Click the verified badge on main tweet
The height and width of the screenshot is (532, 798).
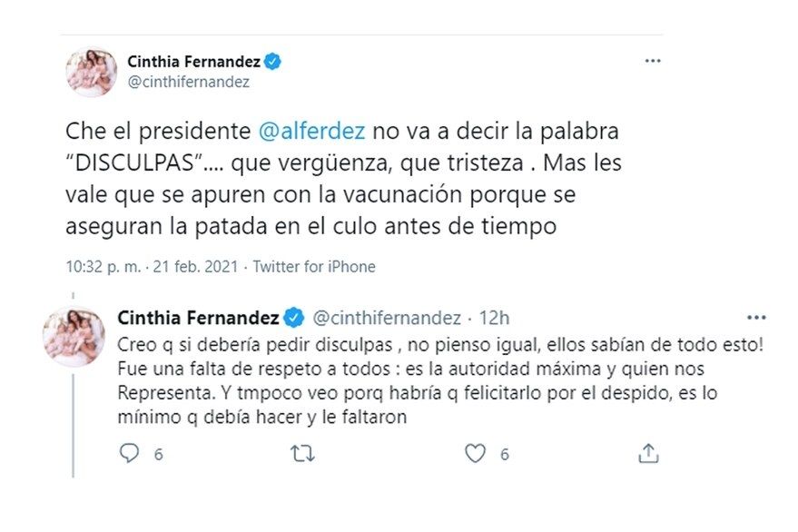[273, 62]
